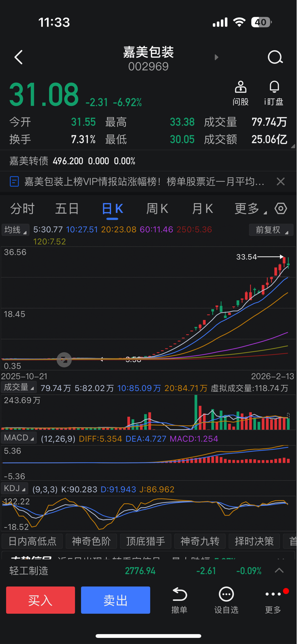Tap the 成交量 value 79.74万
This screenshot has width=297, height=644.
click(269, 122)
